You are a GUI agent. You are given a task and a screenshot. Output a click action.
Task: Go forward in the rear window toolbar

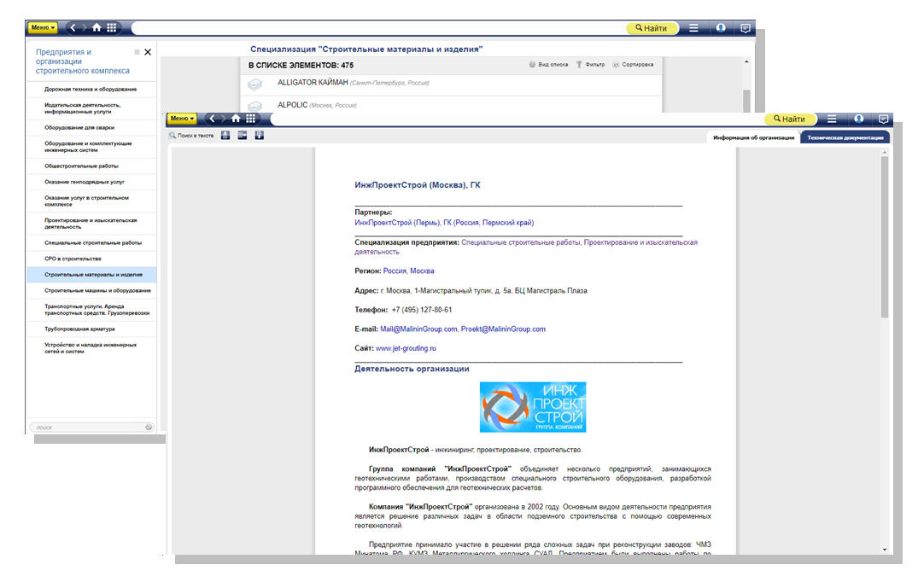coord(85,27)
